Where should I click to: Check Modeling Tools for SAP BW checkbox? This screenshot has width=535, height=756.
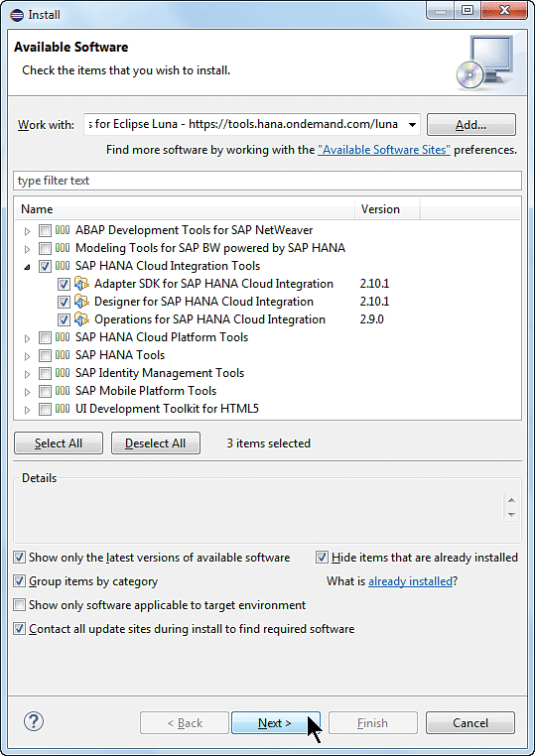[45, 249]
